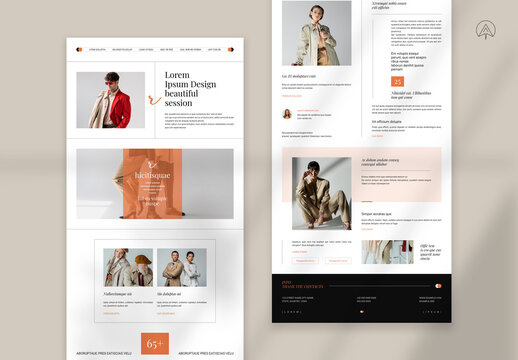Image resolution: width=518 pixels, height=360 pixels.
Task: Click the orange overlay card on the banner
Action: point(152,184)
